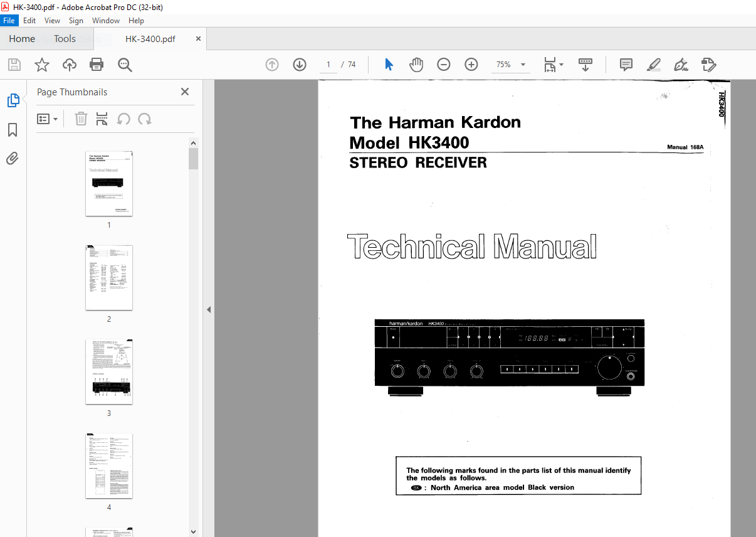The width and height of the screenshot is (756, 537).
Task: Select page 1 thumbnail
Action: pyautogui.click(x=109, y=183)
